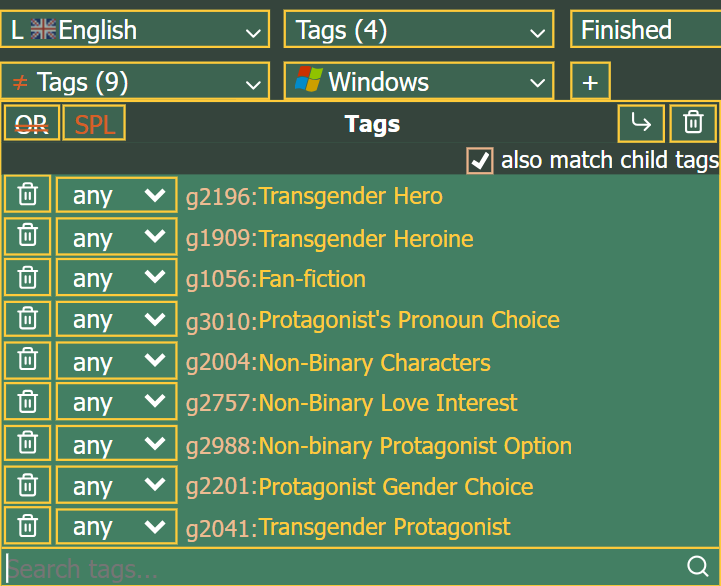
Task: Remove the Fan-fiction tag with trash icon
Action: coord(27,278)
